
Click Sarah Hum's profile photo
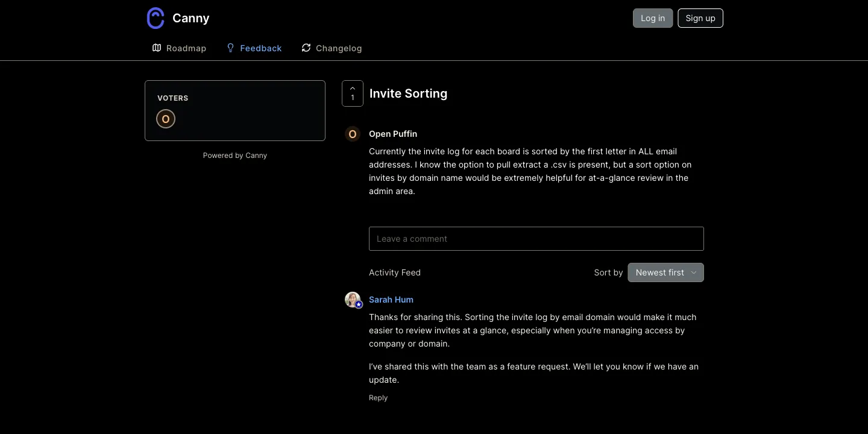(x=353, y=300)
